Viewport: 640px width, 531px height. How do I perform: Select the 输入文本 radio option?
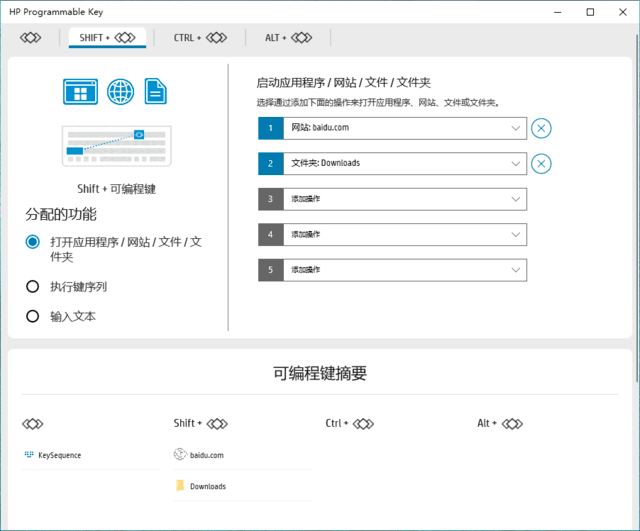(33, 316)
